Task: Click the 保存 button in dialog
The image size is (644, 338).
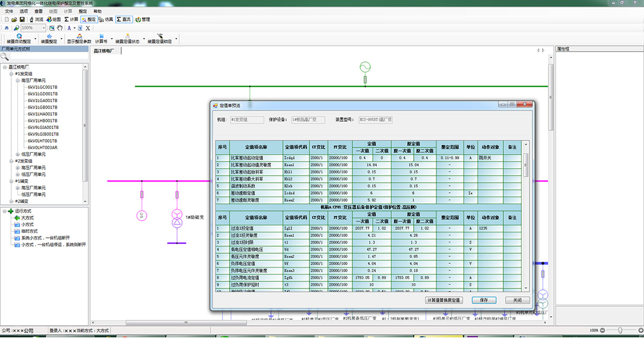Action: point(484,300)
